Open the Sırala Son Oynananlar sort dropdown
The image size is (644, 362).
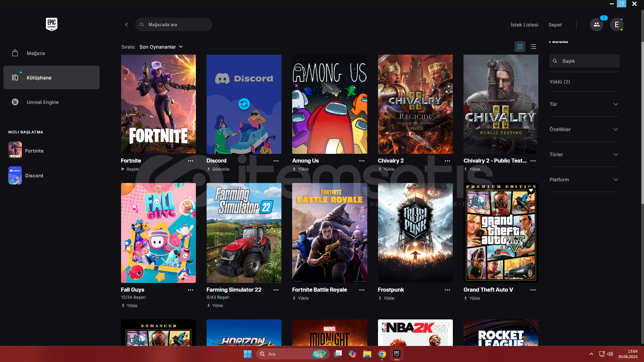161,47
